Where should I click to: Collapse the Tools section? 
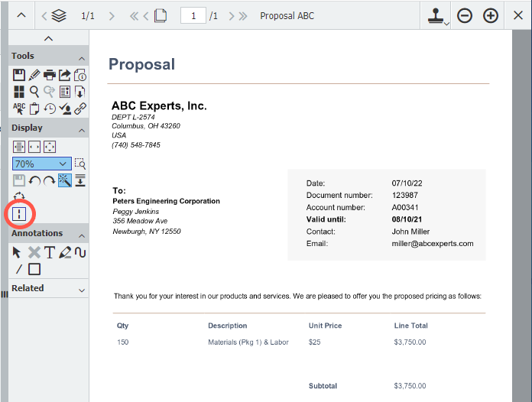pos(82,57)
